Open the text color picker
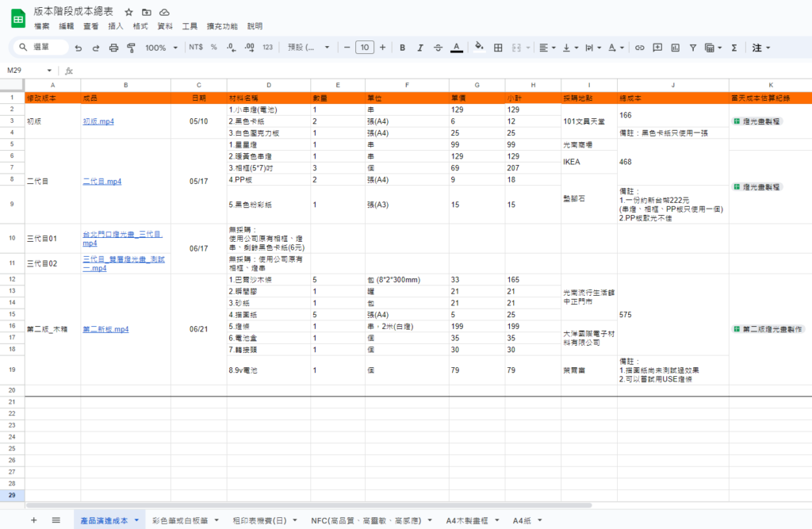The width and height of the screenshot is (812, 529). pos(457,48)
